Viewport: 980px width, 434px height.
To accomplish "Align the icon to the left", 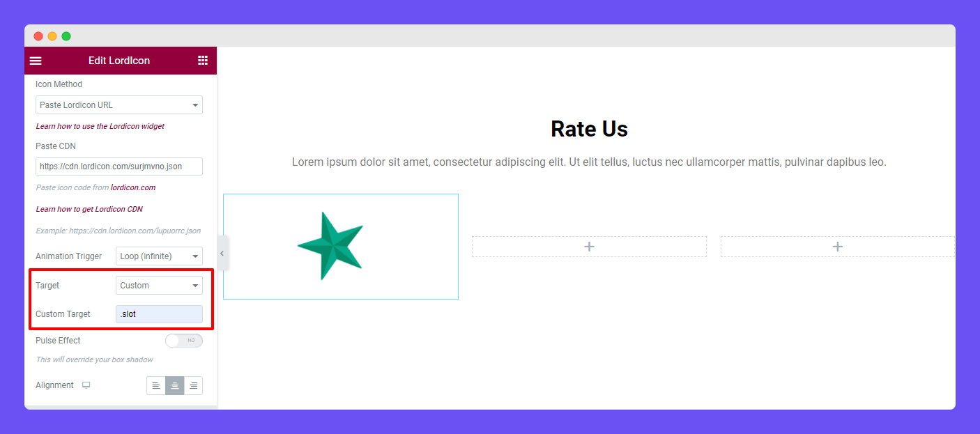I will coord(156,385).
